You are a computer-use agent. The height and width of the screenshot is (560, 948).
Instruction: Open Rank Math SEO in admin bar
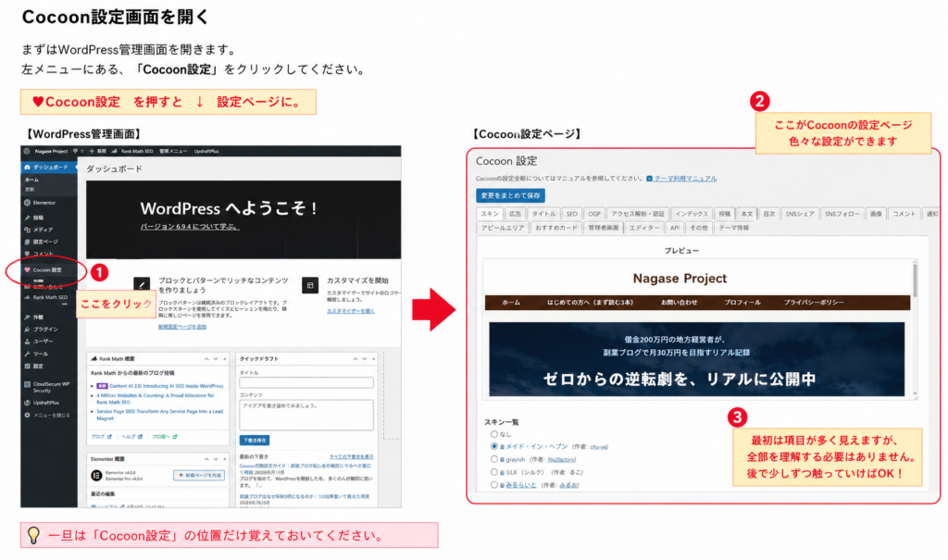132,151
